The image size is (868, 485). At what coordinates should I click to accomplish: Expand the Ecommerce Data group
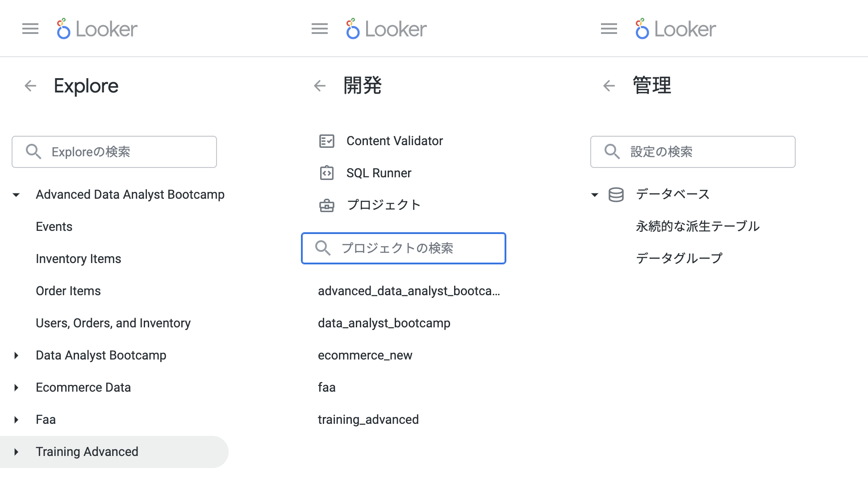coord(17,387)
